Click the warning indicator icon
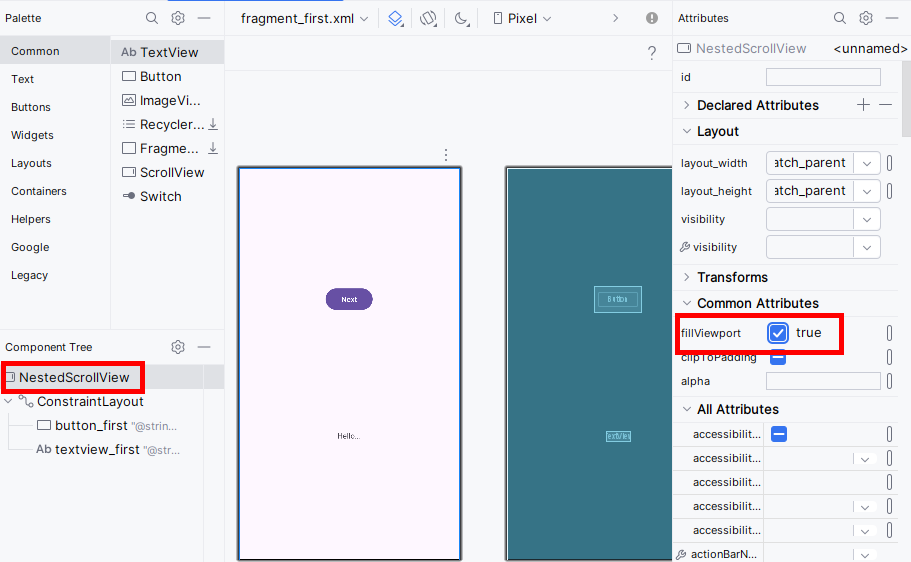Image resolution: width=911 pixels, height=562 pixels. pos(652,18)
